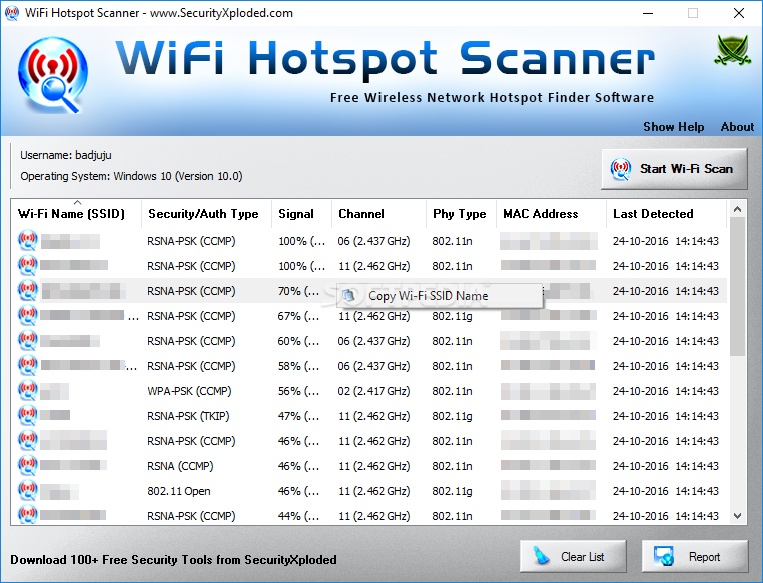Open the About link

737,127
